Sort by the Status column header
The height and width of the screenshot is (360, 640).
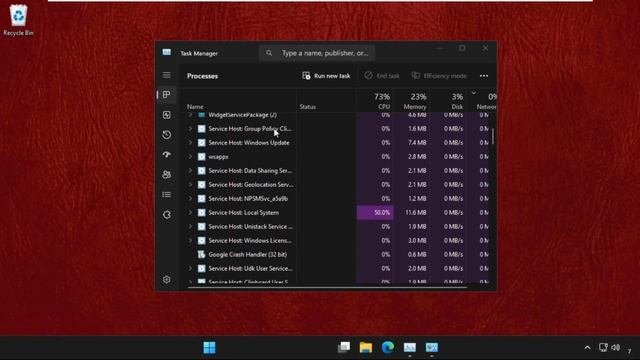(x=308, y=107)
